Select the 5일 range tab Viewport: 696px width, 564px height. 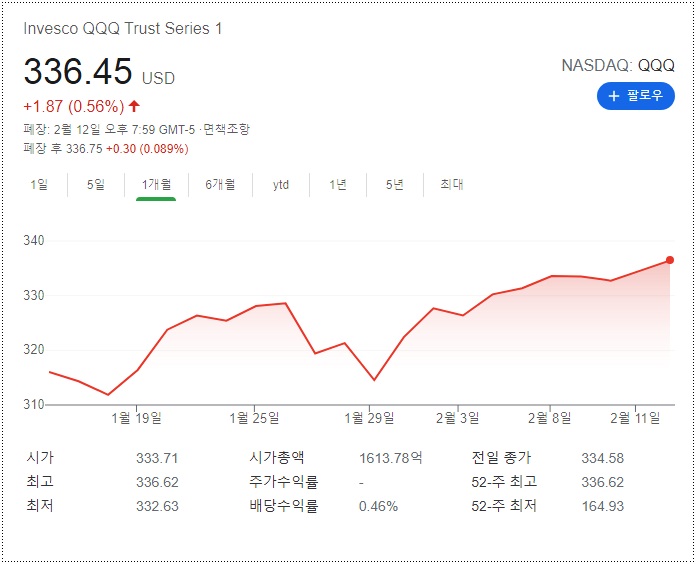[96, 184]
